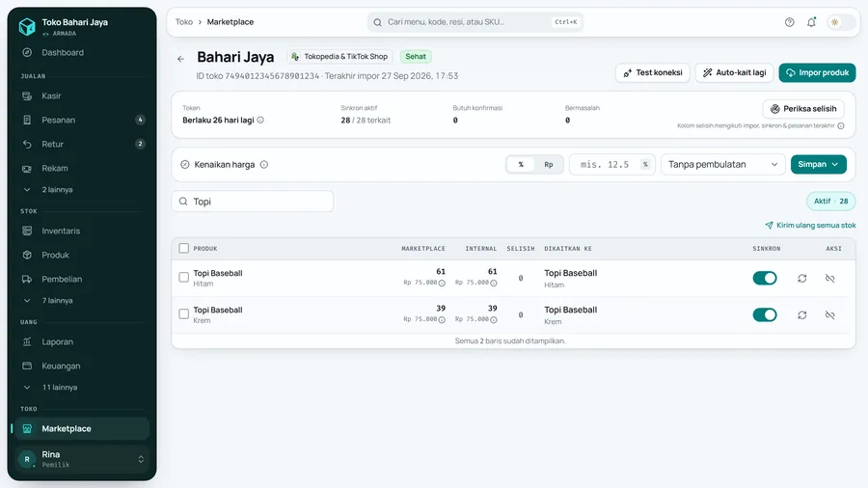Click the Laporan chart icon
Screen dimensions: 868x488
(x=27, y=342)
